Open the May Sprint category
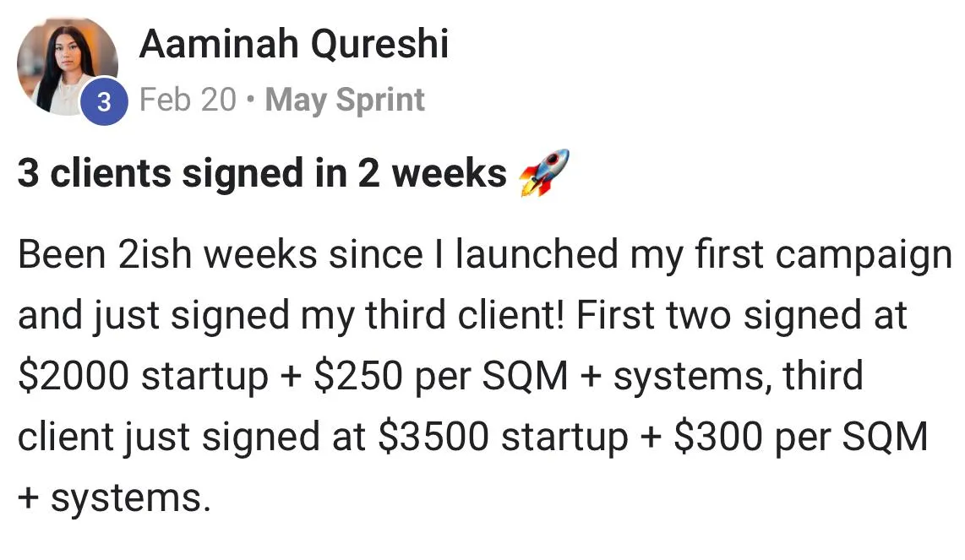This screenshot has width=965, height=560. pyautogui.click(x=345, y=101)
